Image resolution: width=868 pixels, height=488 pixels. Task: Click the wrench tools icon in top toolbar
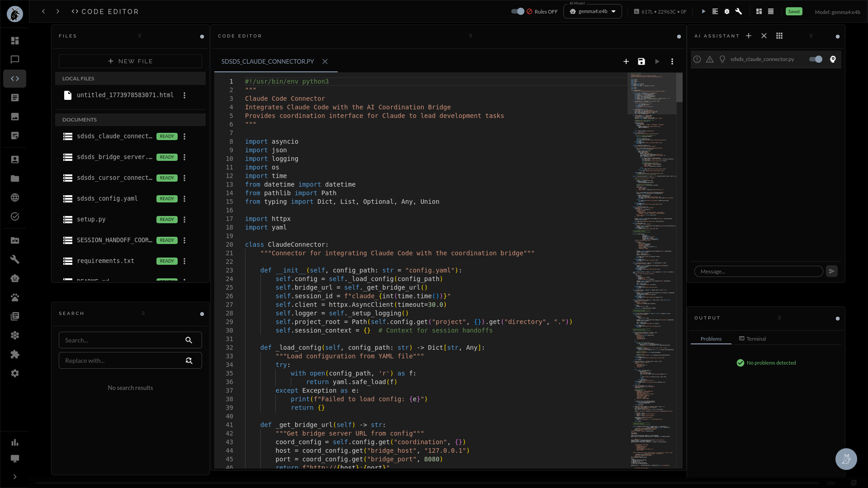pyautogui.click(x=739, y=11)
